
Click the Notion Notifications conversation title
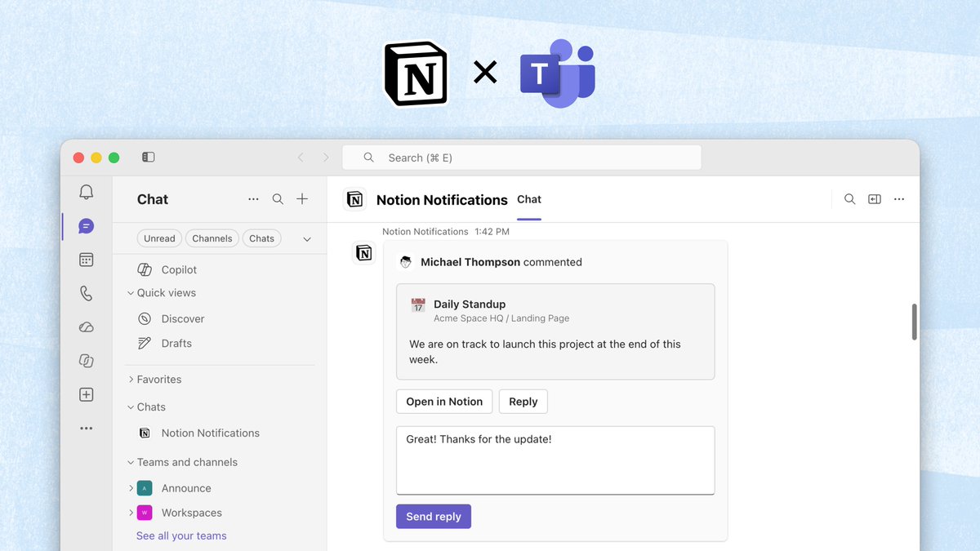[442, 200]
